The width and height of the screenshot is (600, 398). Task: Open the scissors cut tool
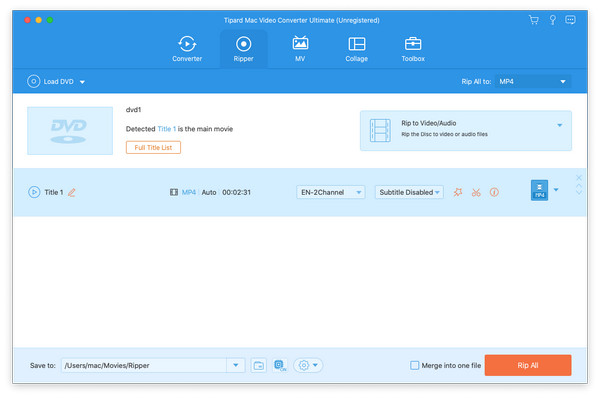[476, 192]
